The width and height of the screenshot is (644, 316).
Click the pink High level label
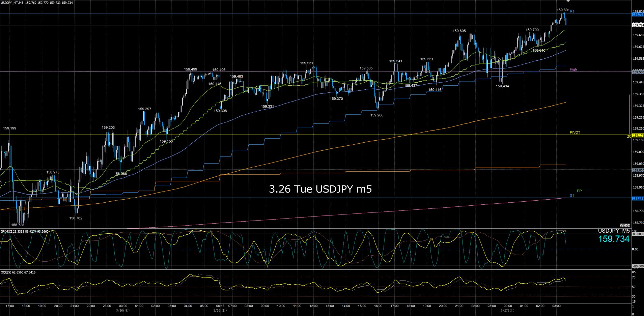click(x=573, y=69)
